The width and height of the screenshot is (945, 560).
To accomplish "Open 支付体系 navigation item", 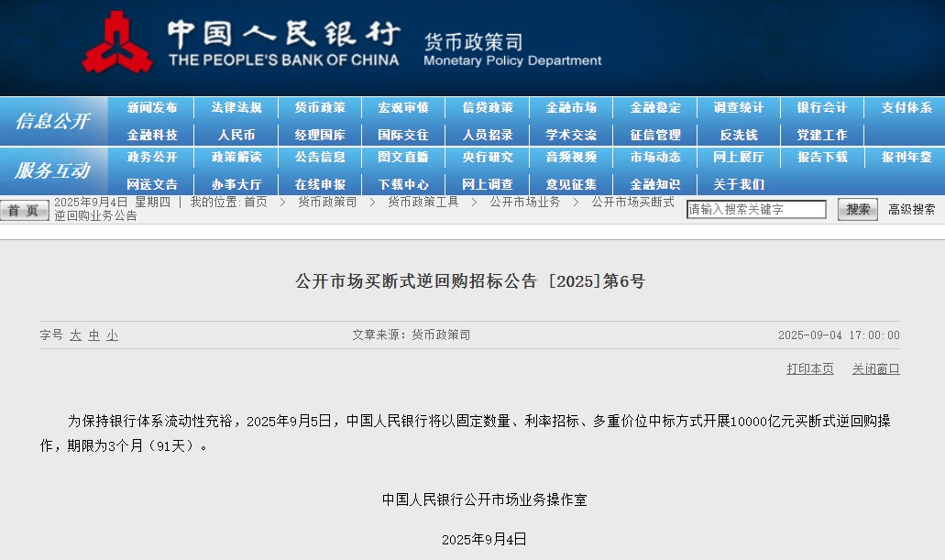I will 907,108.
